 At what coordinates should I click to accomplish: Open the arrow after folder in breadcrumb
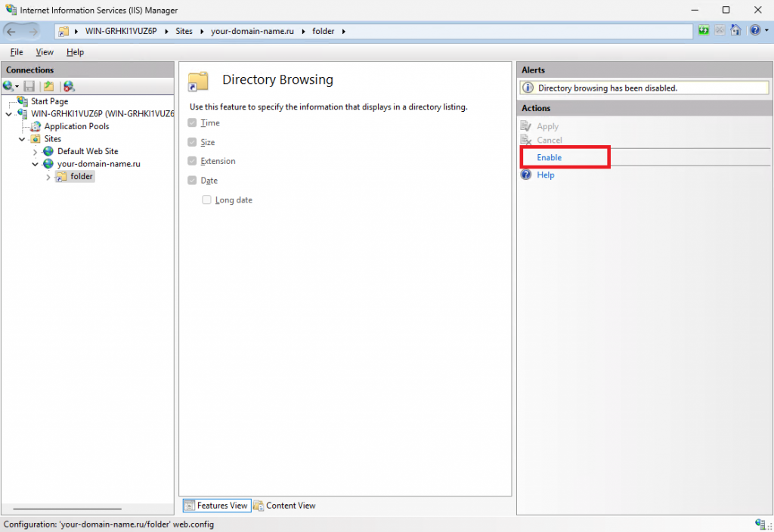tap(344, 32)
